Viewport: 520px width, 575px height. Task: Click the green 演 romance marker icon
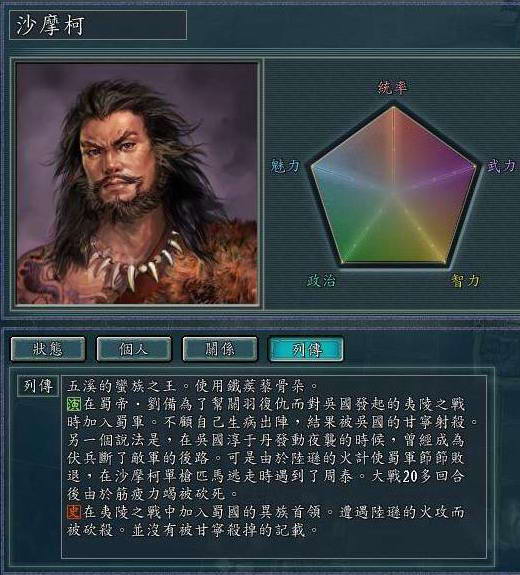pyautogui.click(x=74, y=404)
